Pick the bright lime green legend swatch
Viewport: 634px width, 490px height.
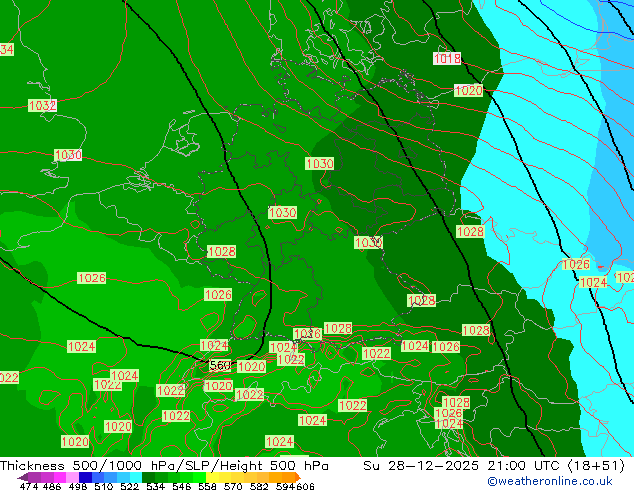199,477
